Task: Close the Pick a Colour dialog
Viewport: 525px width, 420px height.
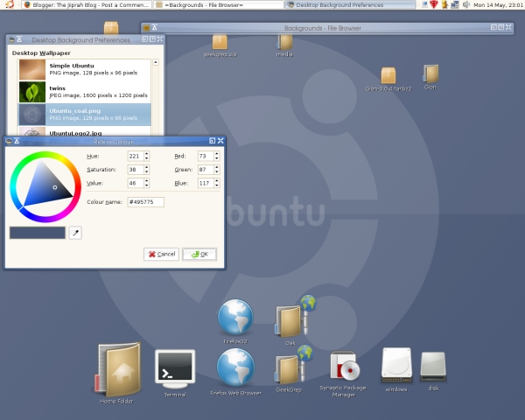Action: 220,141
